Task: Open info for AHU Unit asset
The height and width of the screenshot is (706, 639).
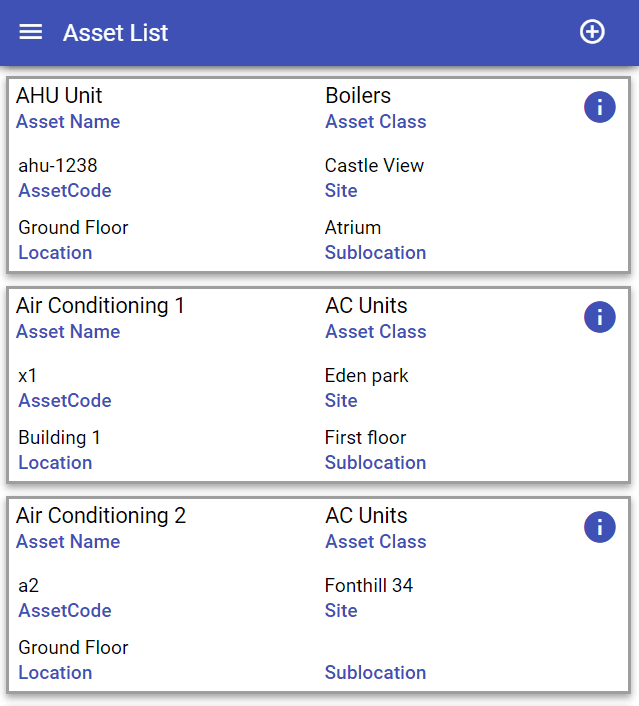Action: coord(599,107)
